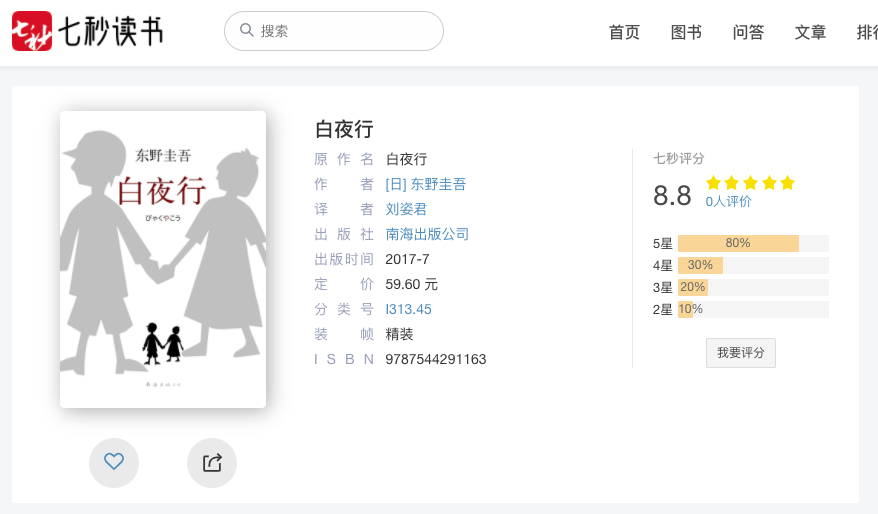This screenshot has width=878, height=514.
Task: Click the share icon button
Action: [x=212, y=462]
